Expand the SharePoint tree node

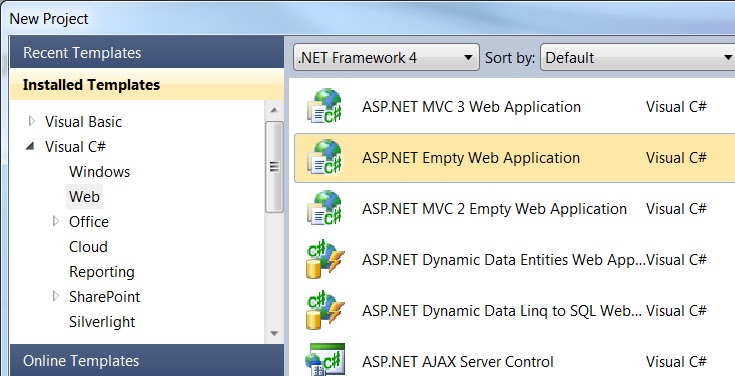pos(56,296)
